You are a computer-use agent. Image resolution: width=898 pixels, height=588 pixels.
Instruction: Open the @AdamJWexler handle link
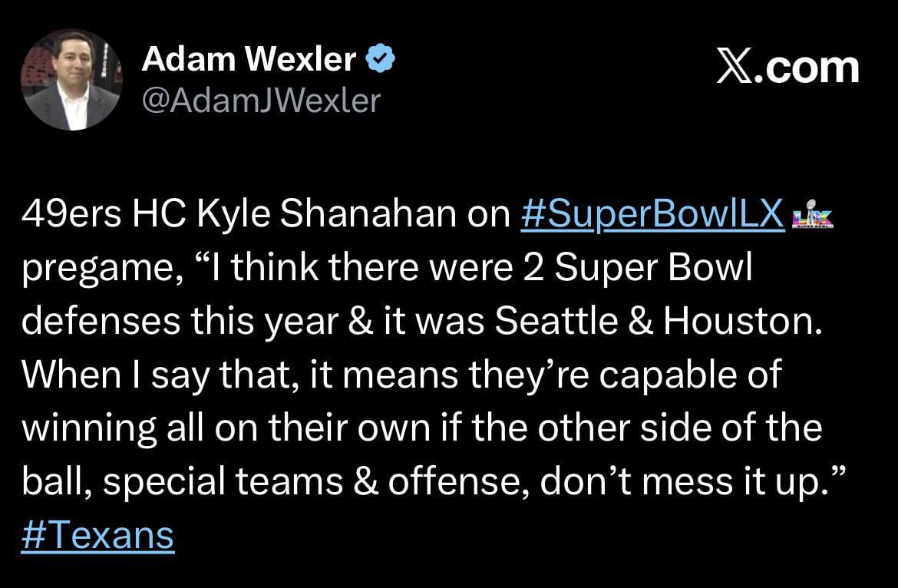click(x=261, y=100)
